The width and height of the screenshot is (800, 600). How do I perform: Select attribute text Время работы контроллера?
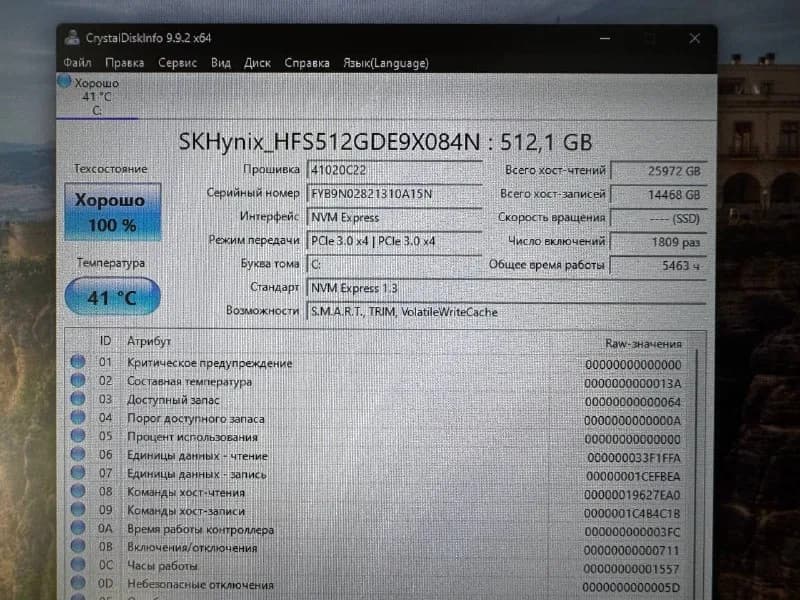click(x=201, y=530)
